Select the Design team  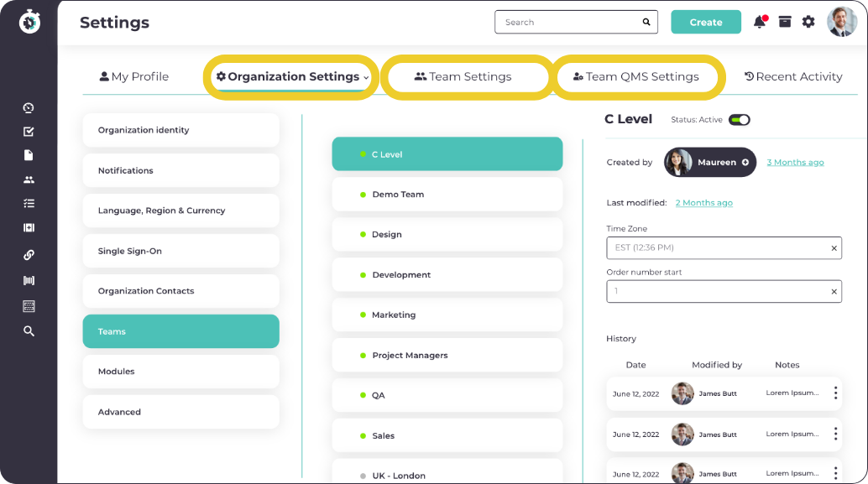447,235
